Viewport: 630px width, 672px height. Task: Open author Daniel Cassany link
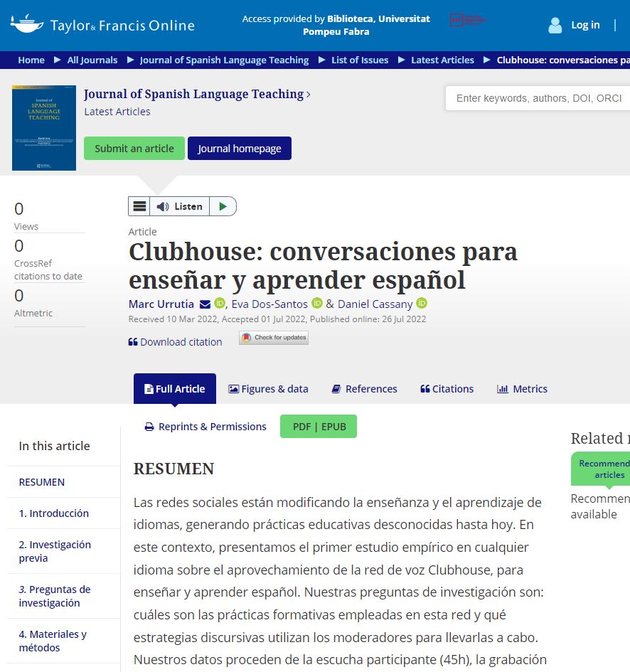tap(375, 304)
